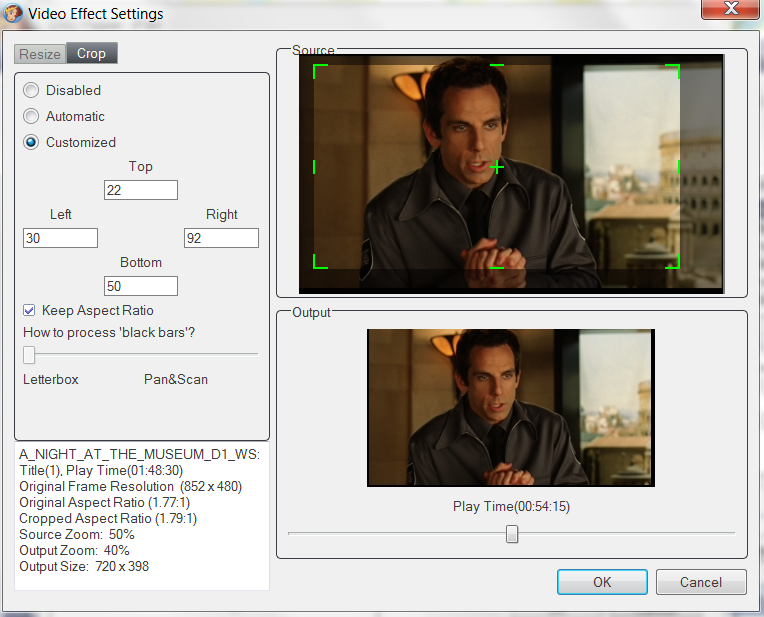Select the Disabled crop option
The image size is (764, 617).
[x=31, y=90]
